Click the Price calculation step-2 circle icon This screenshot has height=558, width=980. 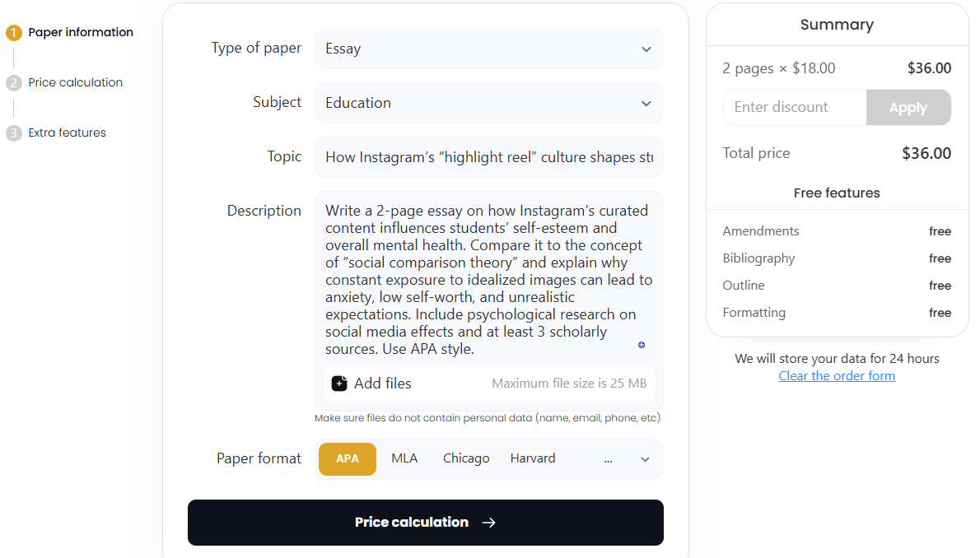point(12,82)
